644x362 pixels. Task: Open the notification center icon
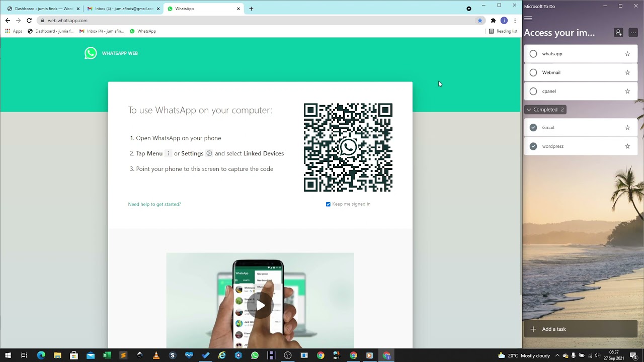pyautogui.click(x=634, y=355)
